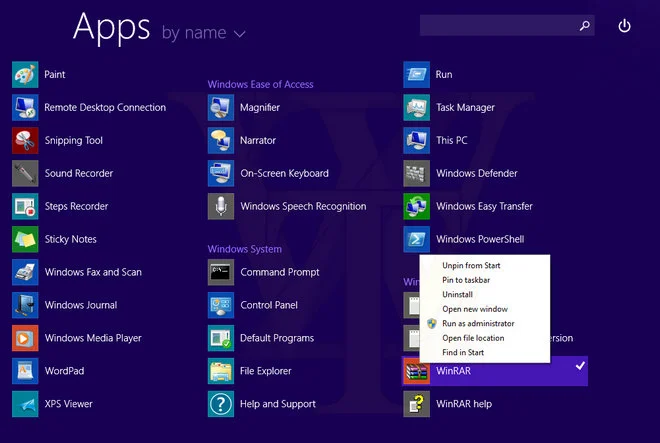Launch Windows Speech Recognition icon
The width and height of the screenshot is (660, 443).
pos(221,206)
